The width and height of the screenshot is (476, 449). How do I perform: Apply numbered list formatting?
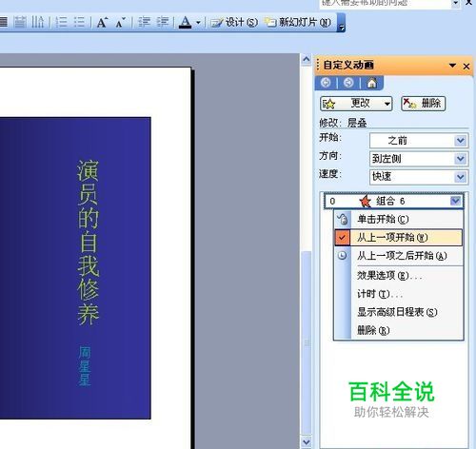[61, 22]
